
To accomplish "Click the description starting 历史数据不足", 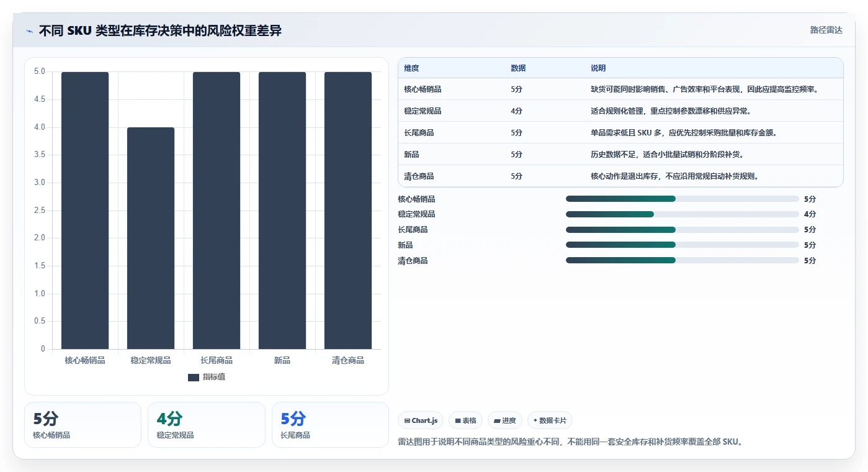I will pos(667,155).
